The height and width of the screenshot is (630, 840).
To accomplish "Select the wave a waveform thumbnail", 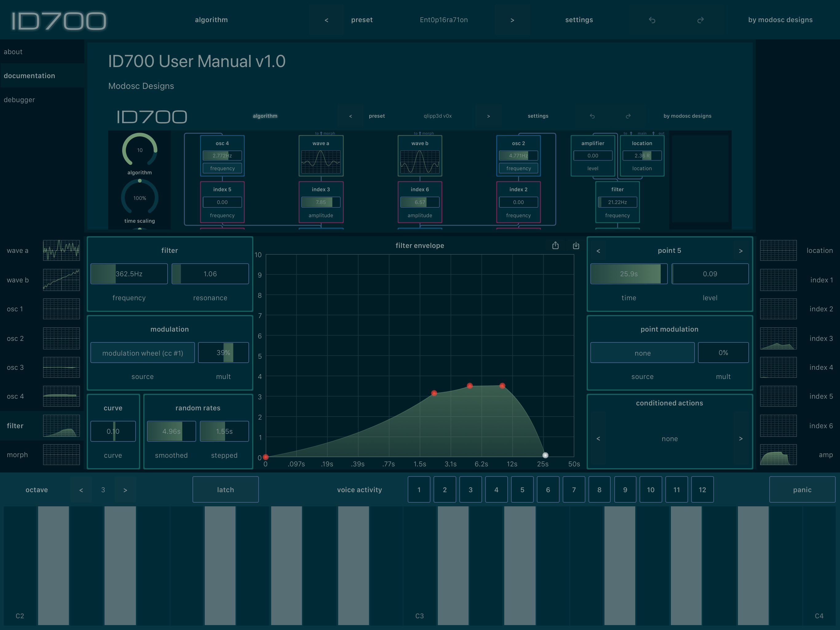I will click(x=61, y=250).
